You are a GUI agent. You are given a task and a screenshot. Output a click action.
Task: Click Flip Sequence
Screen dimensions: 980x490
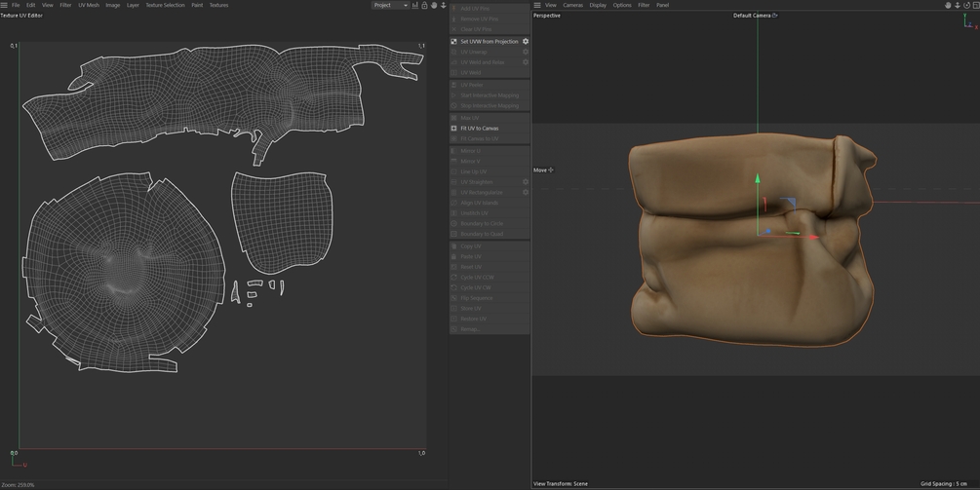(490, 298)
